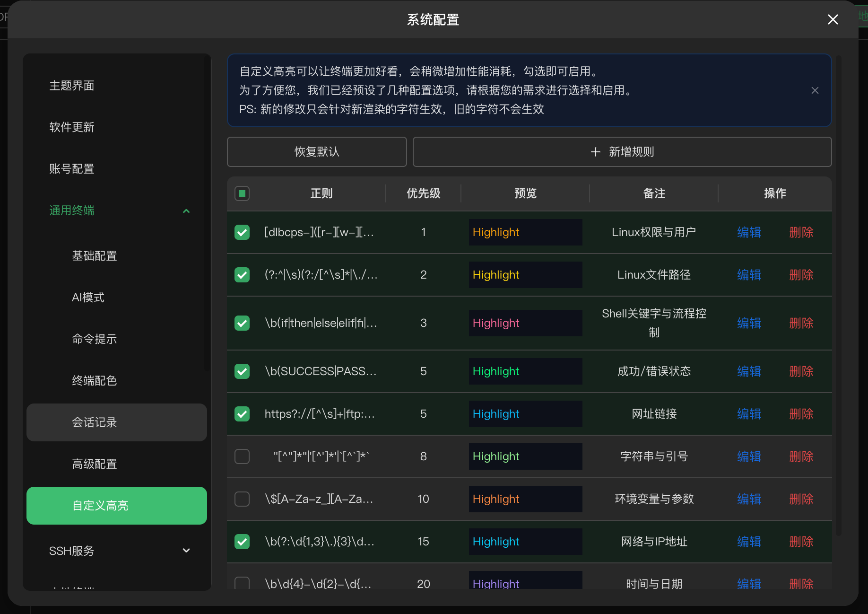Screen dimensions: 868x614
Task: Enable the 环境变量与参数 rule
Action: [242, 499]
